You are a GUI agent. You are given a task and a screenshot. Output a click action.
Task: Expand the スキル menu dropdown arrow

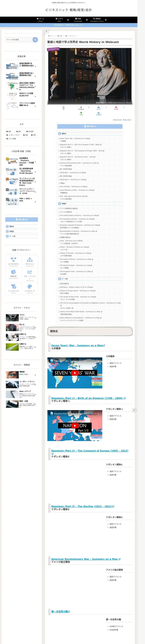(68, 20)
